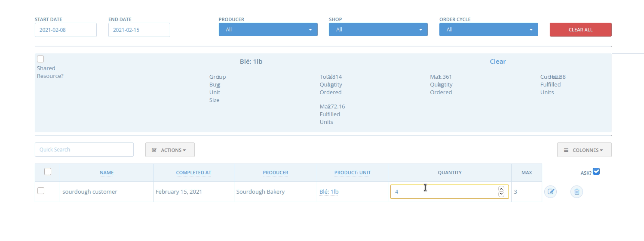This screenshot has width=644, height=241.
Task: Delete the sourdough customer line item
Action: click(577, 192)
